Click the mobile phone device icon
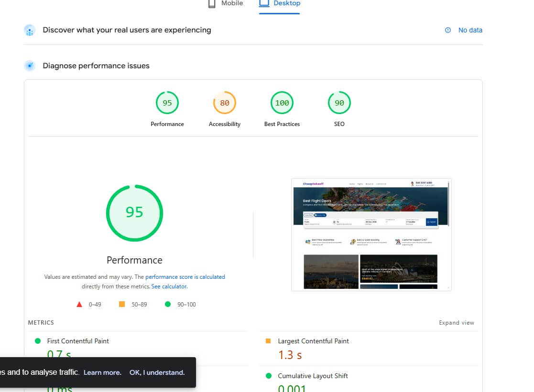This screenshot has width=534, height=392. (212, 3)
